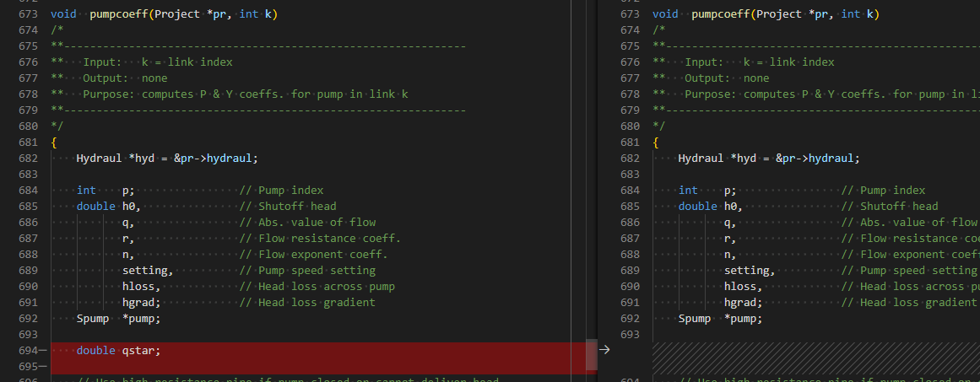This screenshot has height=382, width=980.
Task: Click line number 692 in the right pane
Action: [x=630, y=319]
